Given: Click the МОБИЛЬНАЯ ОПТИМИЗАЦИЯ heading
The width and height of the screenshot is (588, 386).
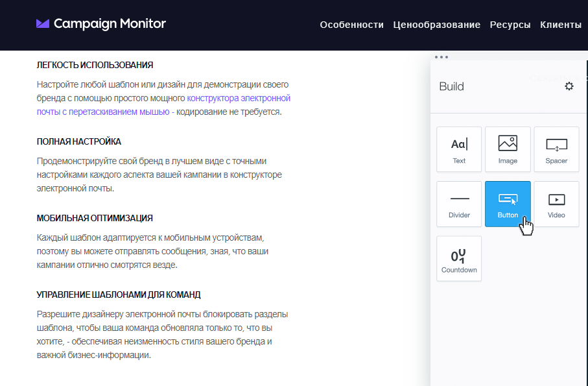Looking at the screenshot, I should (x=95, y=218).
